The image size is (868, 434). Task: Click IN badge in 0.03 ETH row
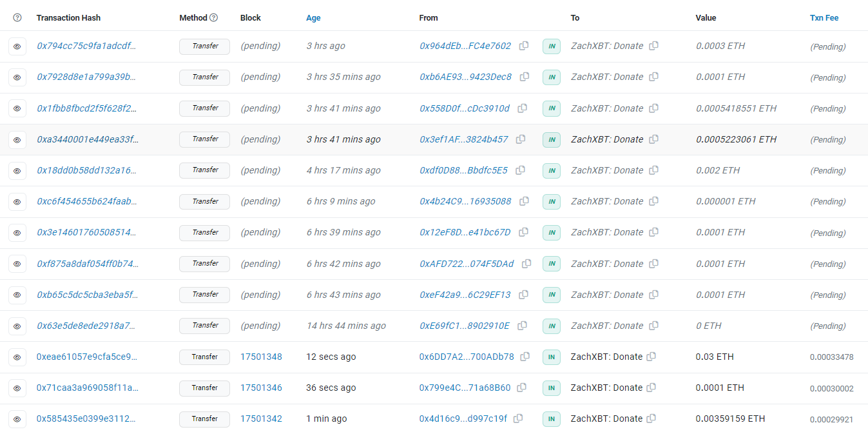[x=551, y=357]
